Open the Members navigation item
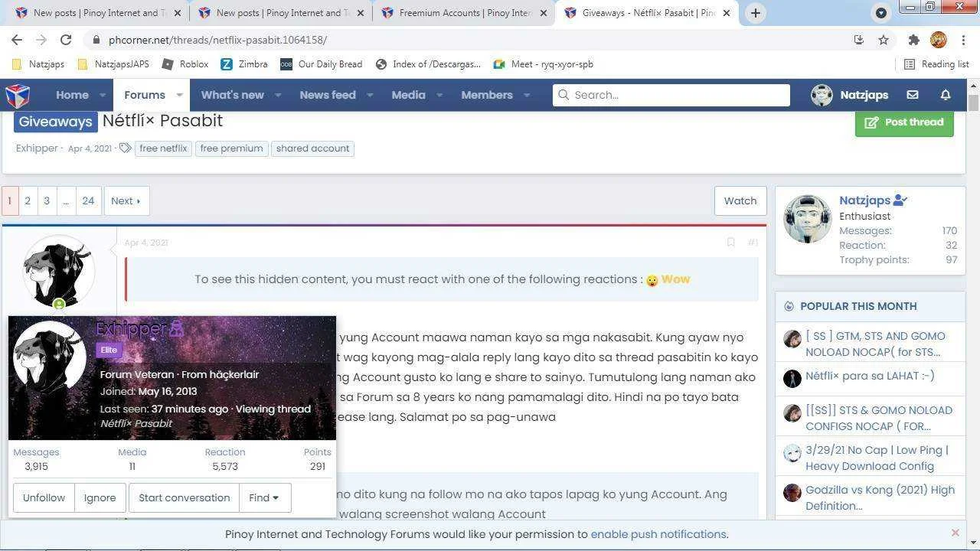The height and width of the screenshot is (551, 980). (487, 95)
